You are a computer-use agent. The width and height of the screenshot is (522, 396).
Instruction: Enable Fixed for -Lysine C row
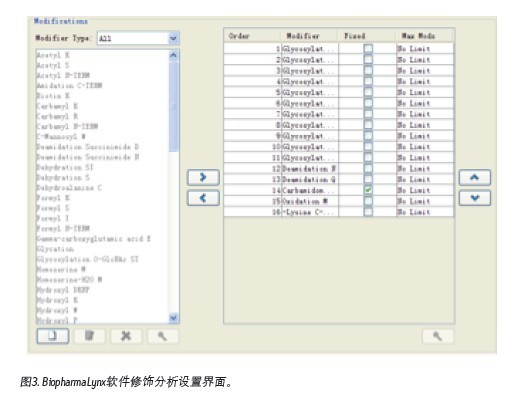[x=368, y=212]
